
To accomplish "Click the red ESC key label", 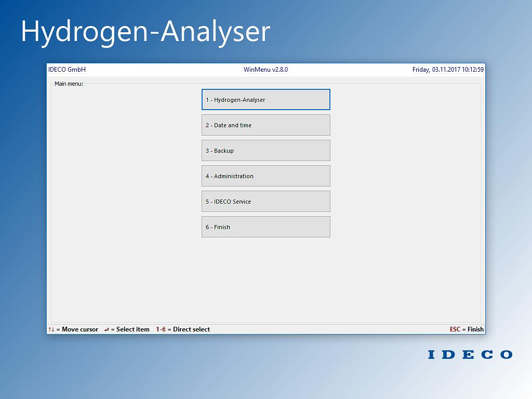I will (x=455, y=329).
